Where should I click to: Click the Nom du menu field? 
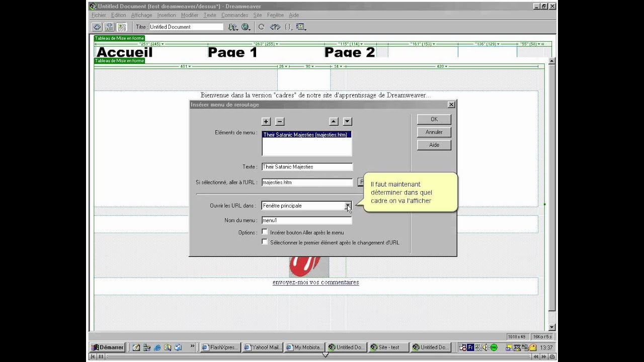click(x=307, y=220)
